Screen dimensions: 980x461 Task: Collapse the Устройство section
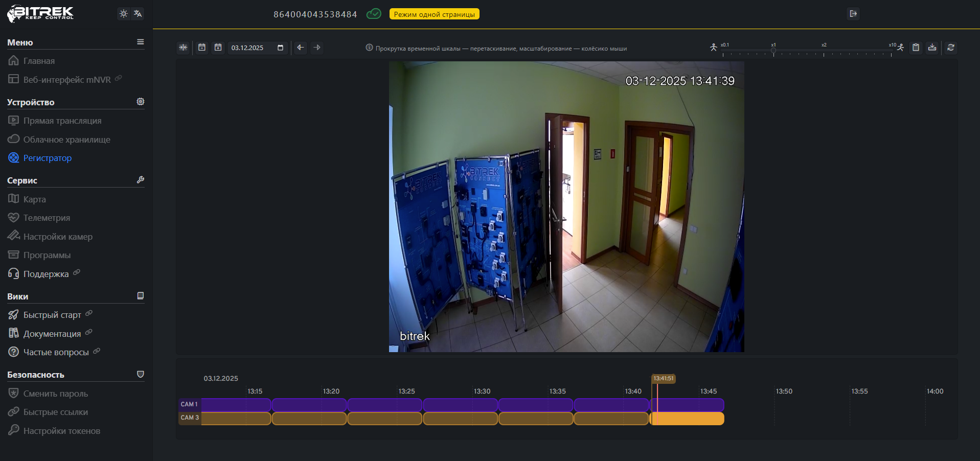[x=140, y=102]
